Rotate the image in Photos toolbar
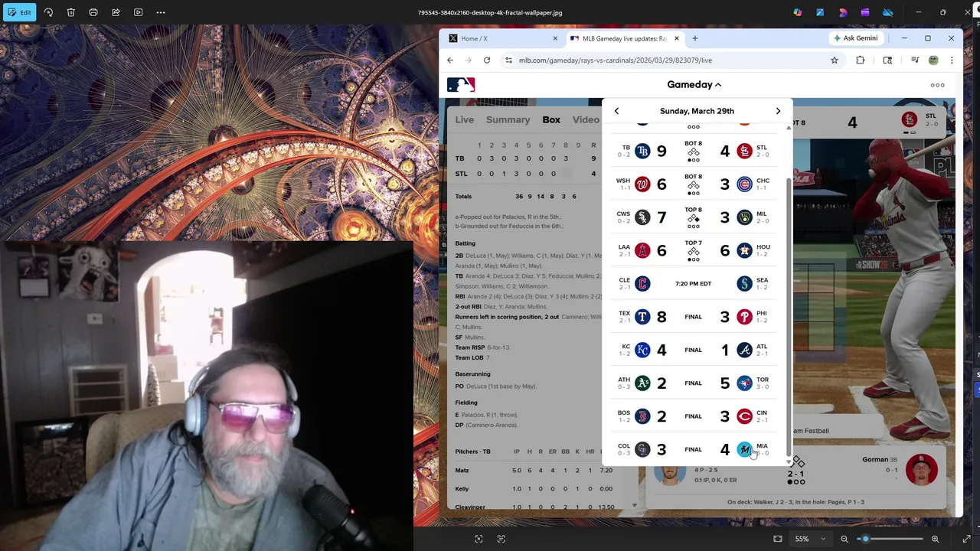Screen dimensions: 980x551 pyautogui.click(x=48, y=12)
